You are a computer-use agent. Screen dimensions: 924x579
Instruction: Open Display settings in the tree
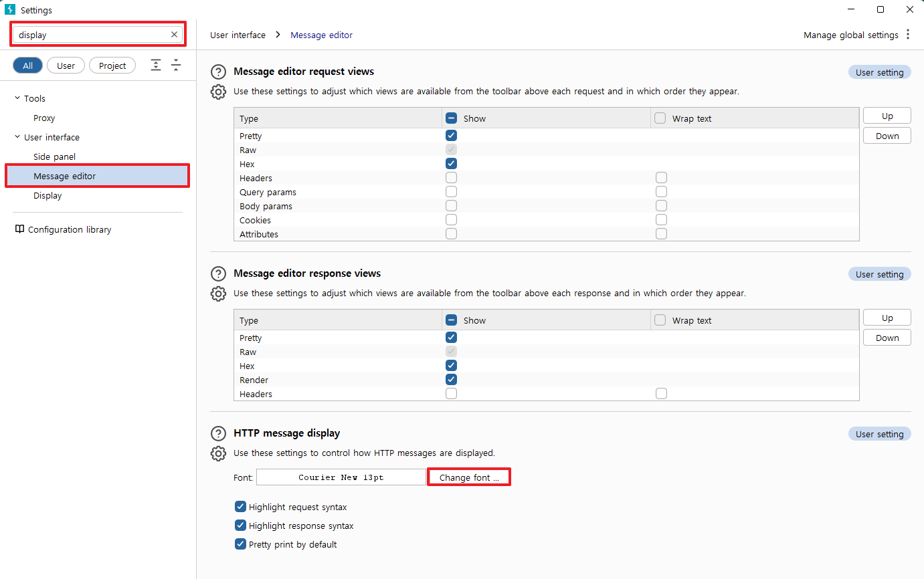pyautogui.click(x=48, y=195)
